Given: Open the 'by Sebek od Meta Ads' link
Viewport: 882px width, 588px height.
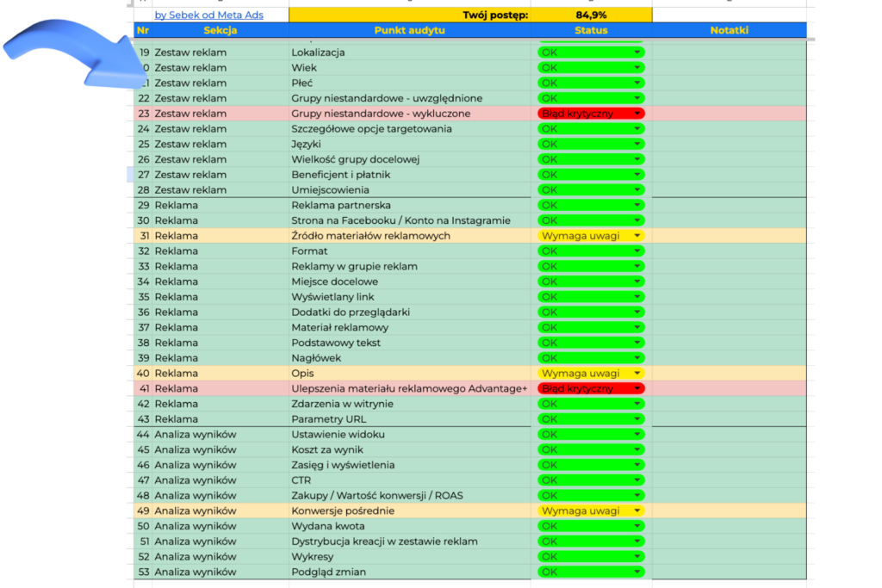Looking at the screenshot, I should click(208, 15).
